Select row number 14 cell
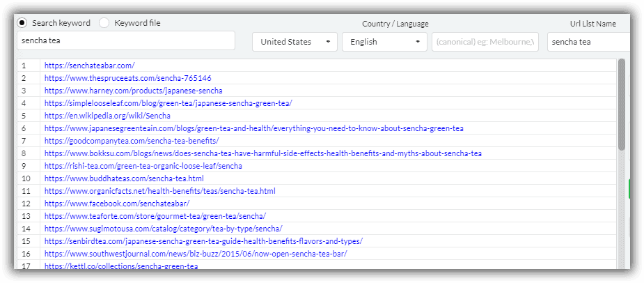Screen dimensions: 644x283 (x=29, y=229)
